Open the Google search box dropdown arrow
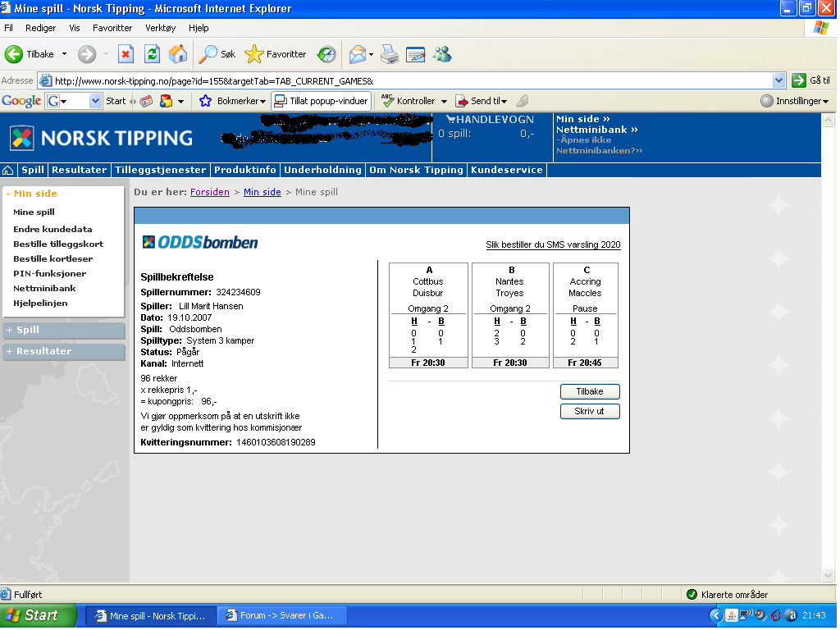840x630 pixels. coord(95,101)
